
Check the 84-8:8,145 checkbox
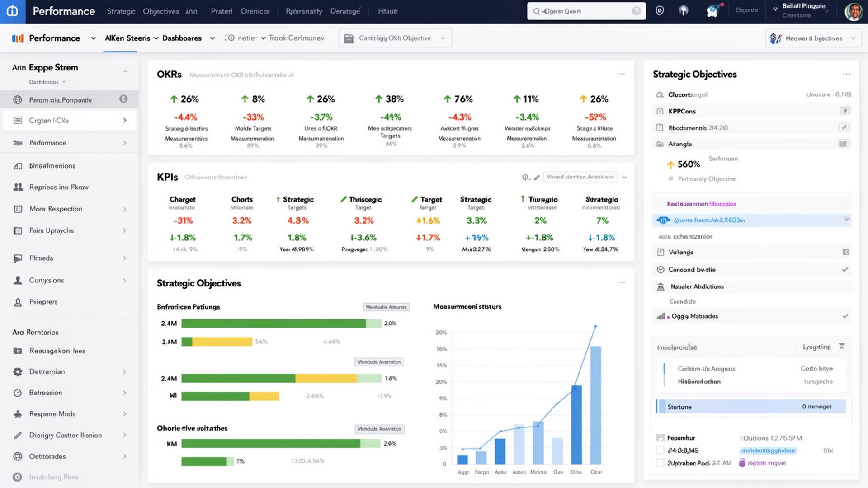pyautogui.click(x=660, y=450)
